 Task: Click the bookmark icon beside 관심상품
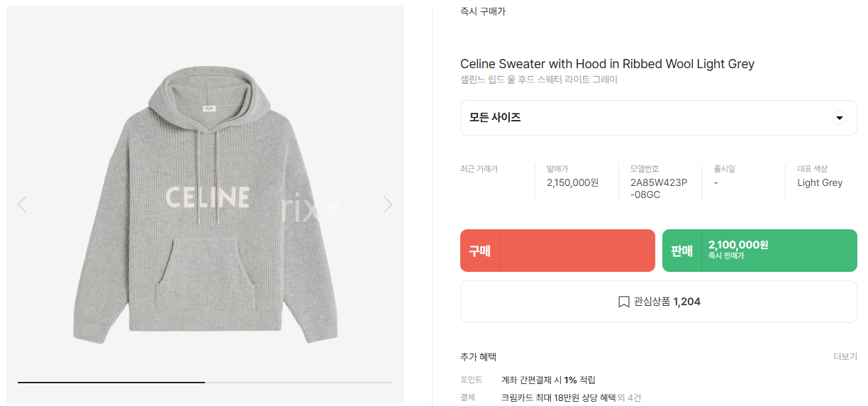coord(623,302)
